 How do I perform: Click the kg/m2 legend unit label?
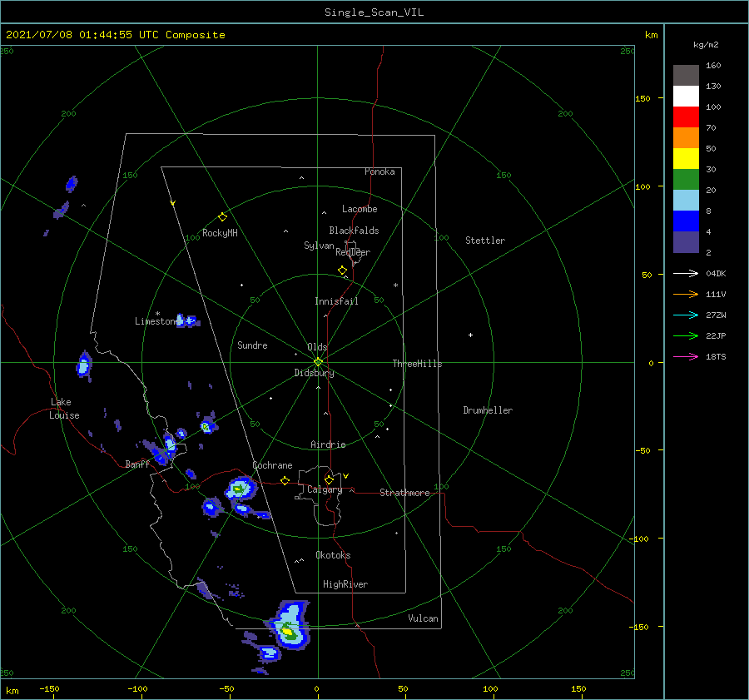[706, 44]
